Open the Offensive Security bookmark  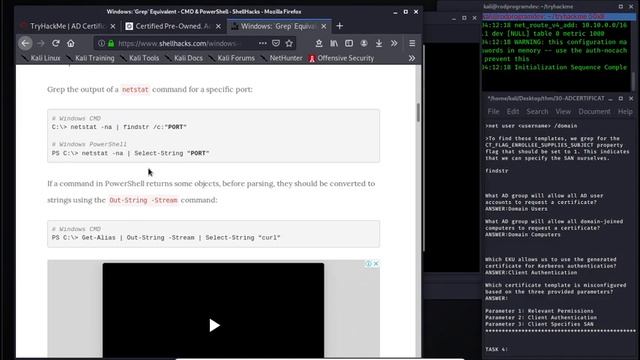click(342, 58)
